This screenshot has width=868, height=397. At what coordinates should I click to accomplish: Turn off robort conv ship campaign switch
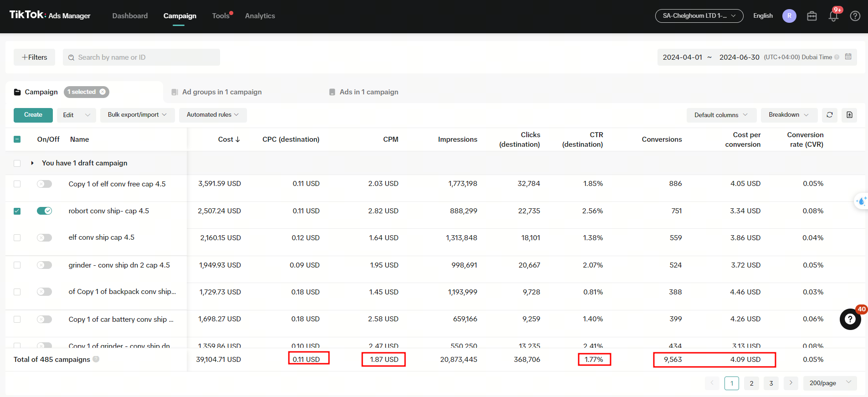(x=44, y=211)
